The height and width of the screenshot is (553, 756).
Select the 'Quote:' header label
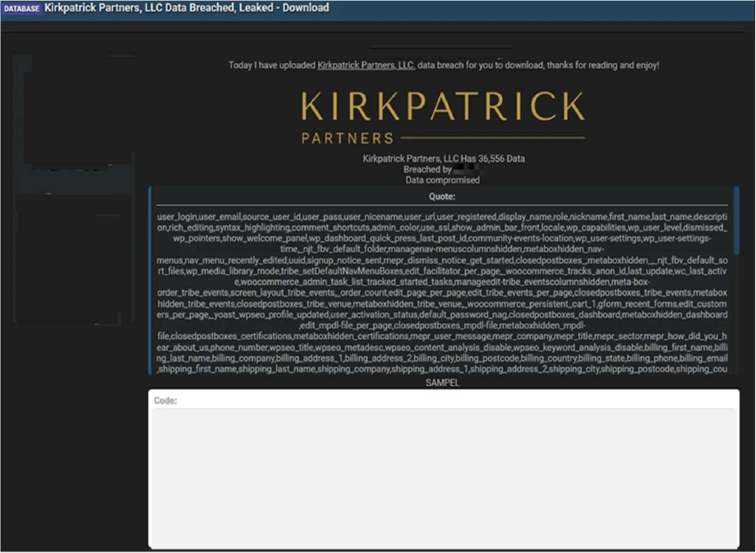[442, 196]
